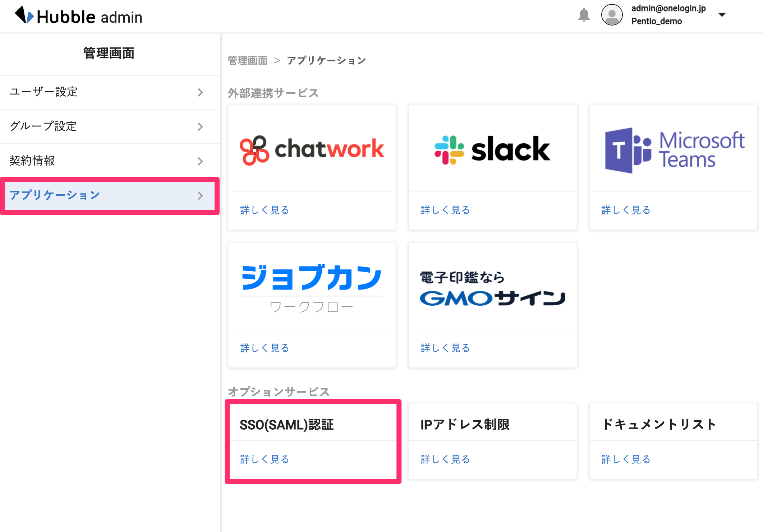Open グループ設定 in the sidebar
Screen dimensions: 763x532
pos(110,126)
